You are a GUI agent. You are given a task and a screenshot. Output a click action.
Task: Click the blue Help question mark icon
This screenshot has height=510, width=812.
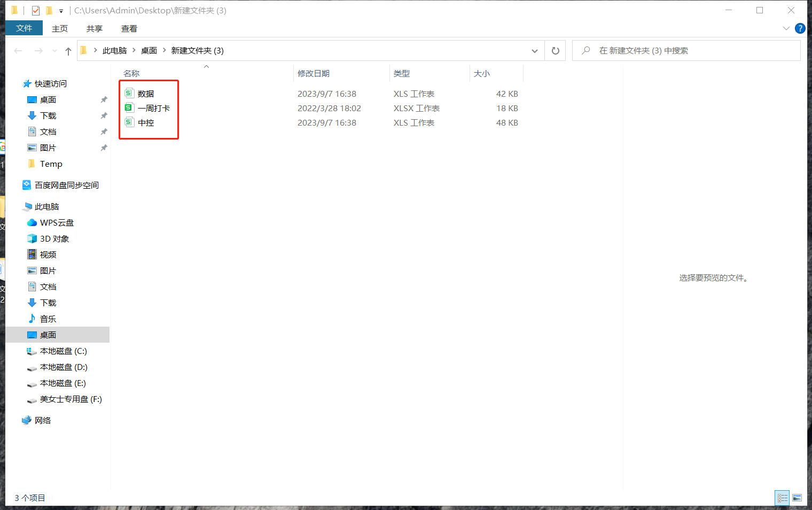800,28
